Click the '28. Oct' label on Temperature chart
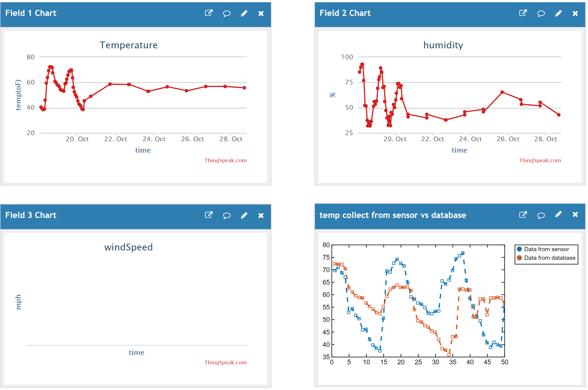The height and width of the screenshot is (390, 588). pyautogui.click(x=231, y=139)
